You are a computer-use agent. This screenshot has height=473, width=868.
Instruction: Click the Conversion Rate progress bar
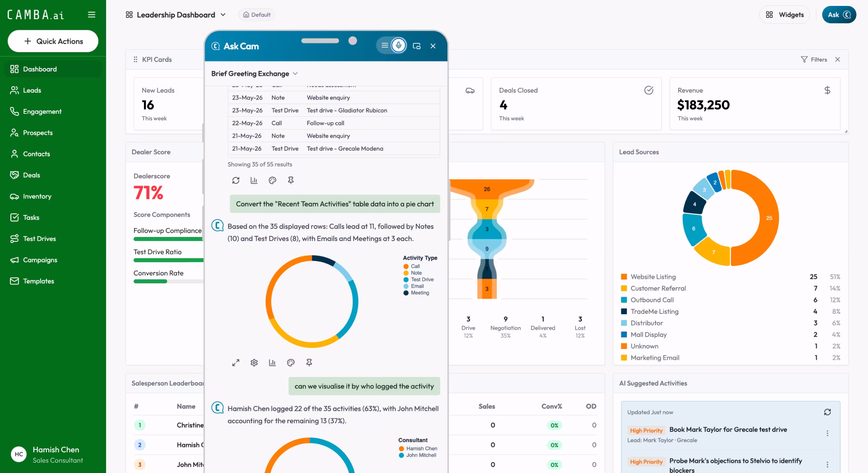tap(168, 281)
